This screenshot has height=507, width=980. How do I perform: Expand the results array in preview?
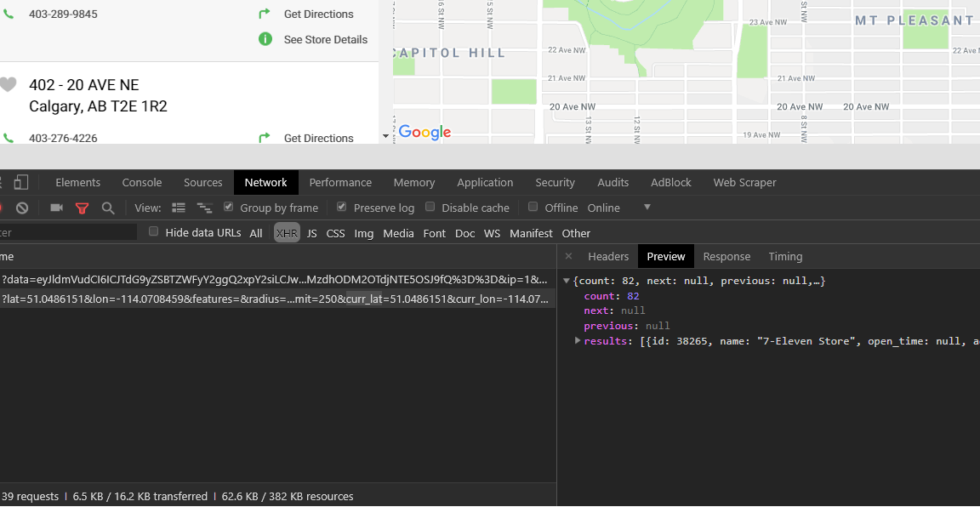pyautogui.click(x=578, y=340)
